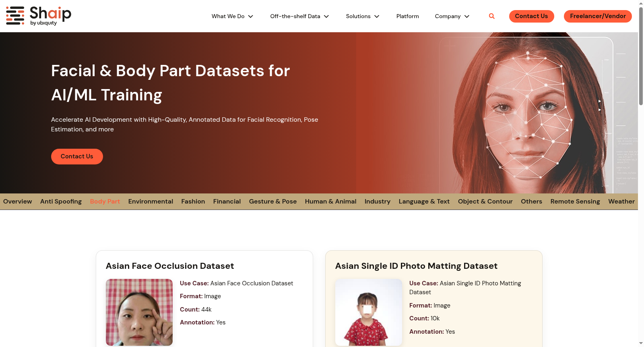Select the Anti Spoofing category tab
The image size is (644, 347).
click(x=61, y=202)
